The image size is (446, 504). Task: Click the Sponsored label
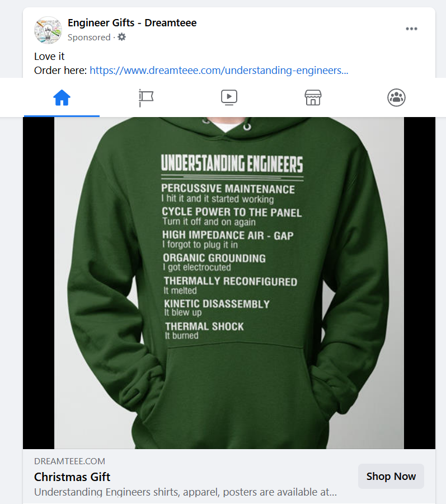tap(89, 38)
